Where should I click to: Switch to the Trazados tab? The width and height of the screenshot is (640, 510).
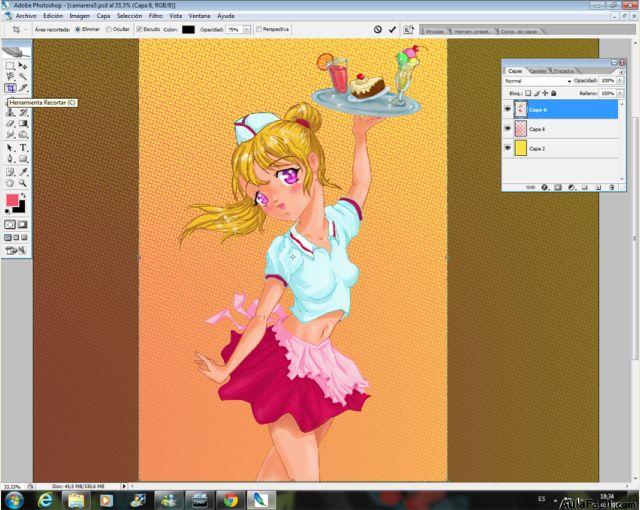click(563, 71)
